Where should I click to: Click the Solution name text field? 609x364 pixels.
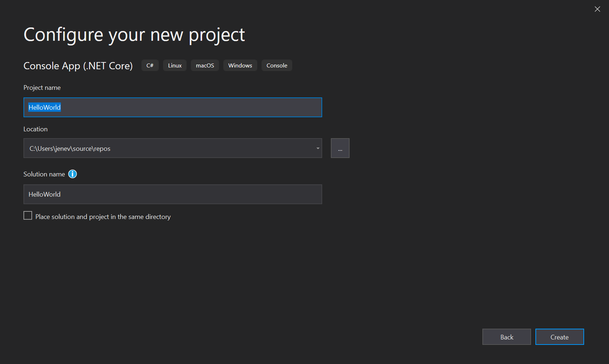172,194
